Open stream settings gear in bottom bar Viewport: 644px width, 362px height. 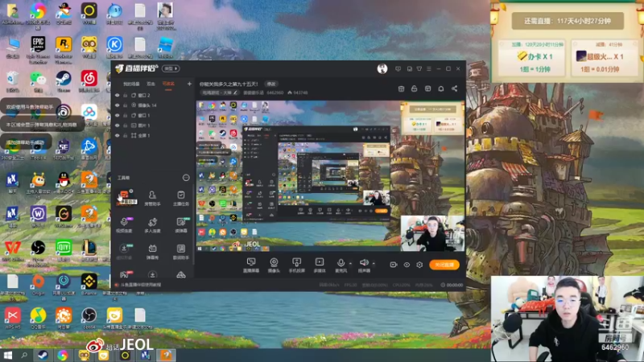(419, 265)
